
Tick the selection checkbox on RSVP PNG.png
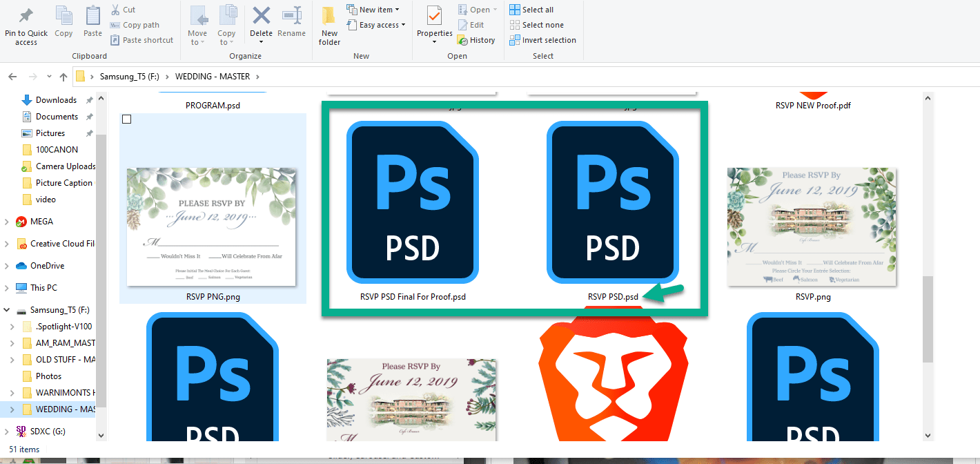coord(126,119)
